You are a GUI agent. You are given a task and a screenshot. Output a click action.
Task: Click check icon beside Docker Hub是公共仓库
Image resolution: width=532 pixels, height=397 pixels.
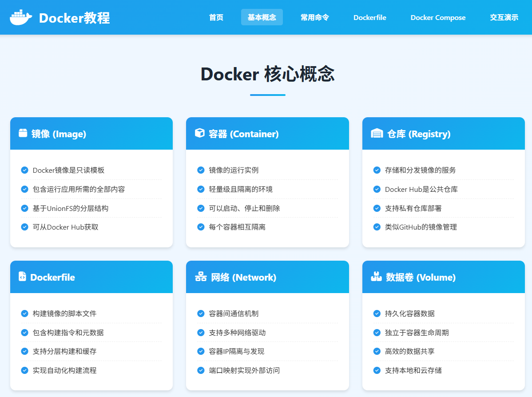click(x=377, y=189)
